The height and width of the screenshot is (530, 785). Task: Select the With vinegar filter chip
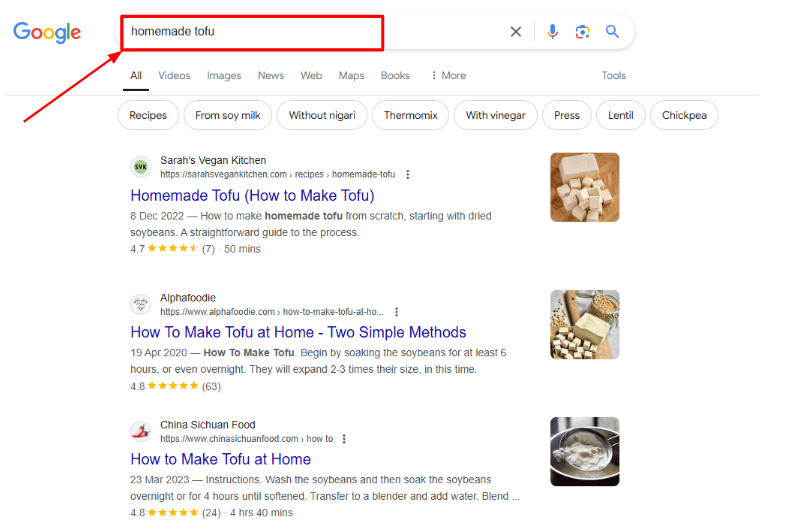tap(495, 115)
